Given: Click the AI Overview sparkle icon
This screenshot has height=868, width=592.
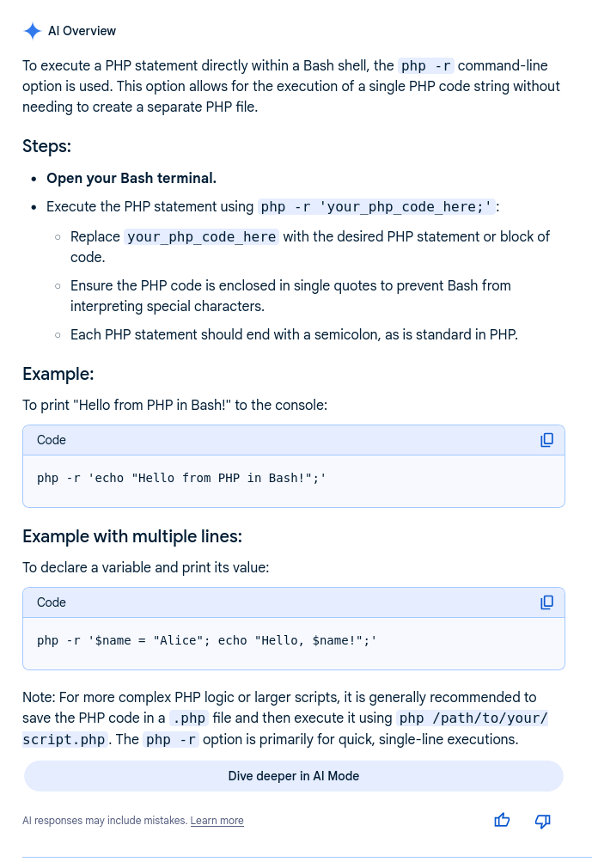Looking at the screenshot, I should 32,31.
